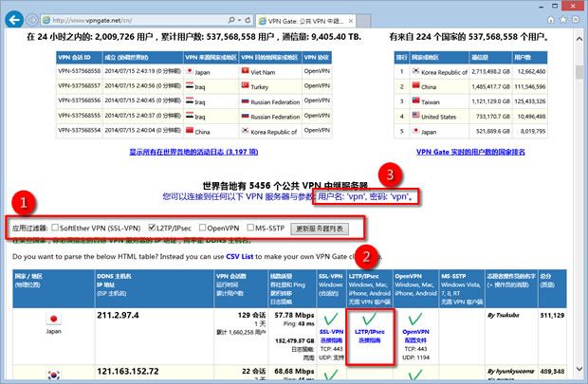588x384 pixels.
Task: Focus the vpngate.net address field
Action: point(135,20)
